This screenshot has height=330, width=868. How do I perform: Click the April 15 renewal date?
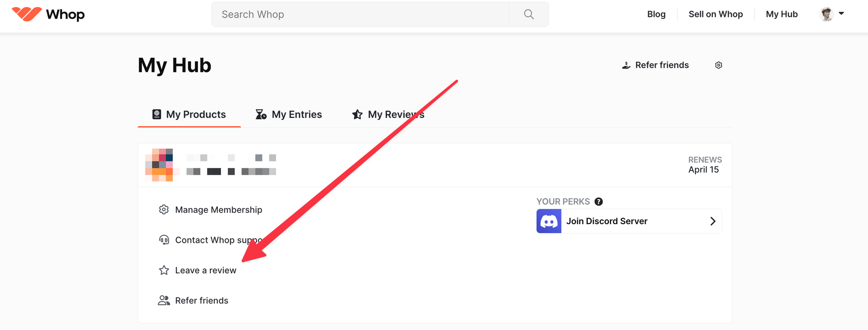(x=704, y=170)
